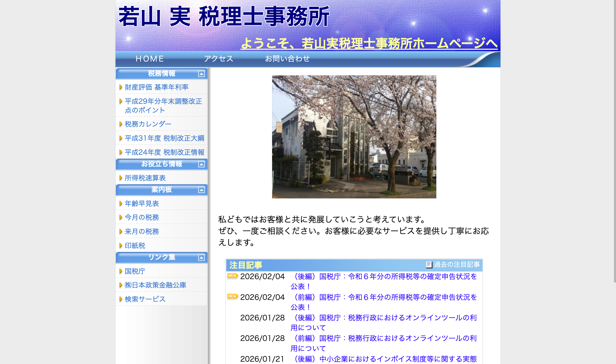
Task: Click arrow icon beside 税務カレンダー
Action: pyautogui.click(x=121, y=124)
